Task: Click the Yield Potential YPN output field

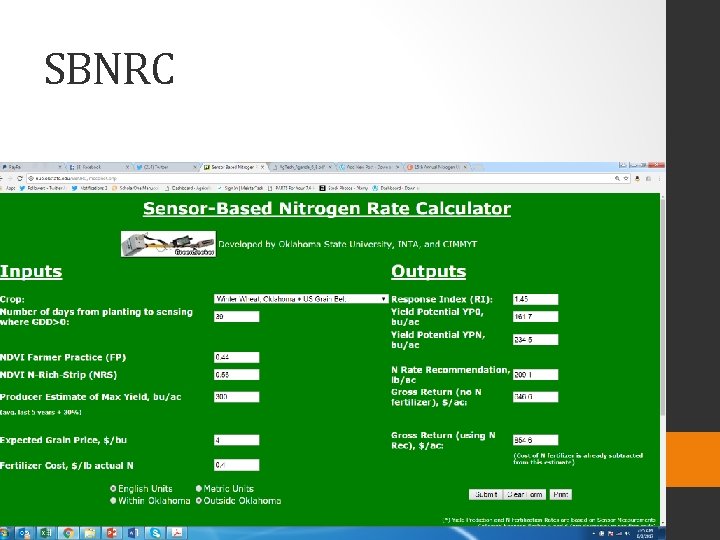Action: pos(535,339)
